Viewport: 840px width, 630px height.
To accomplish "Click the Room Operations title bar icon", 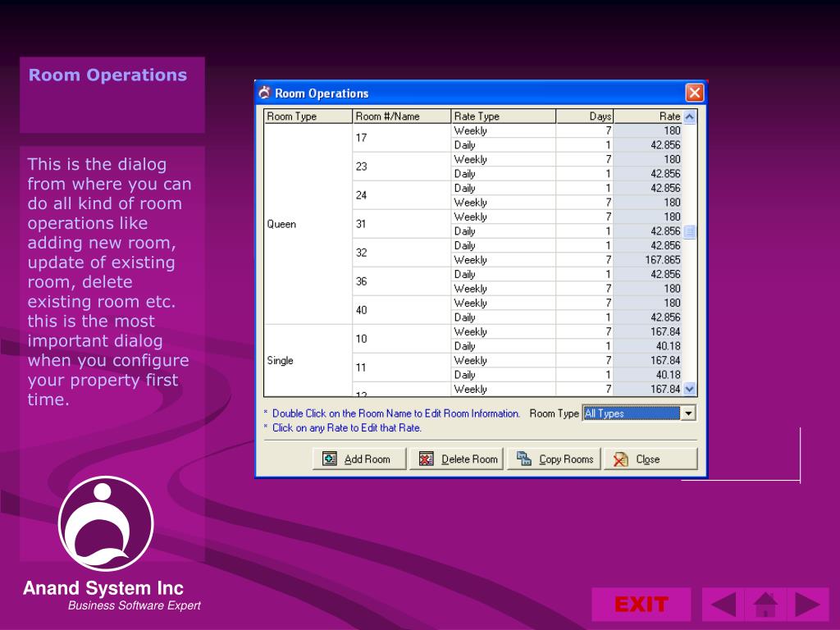I will [264, 93].
